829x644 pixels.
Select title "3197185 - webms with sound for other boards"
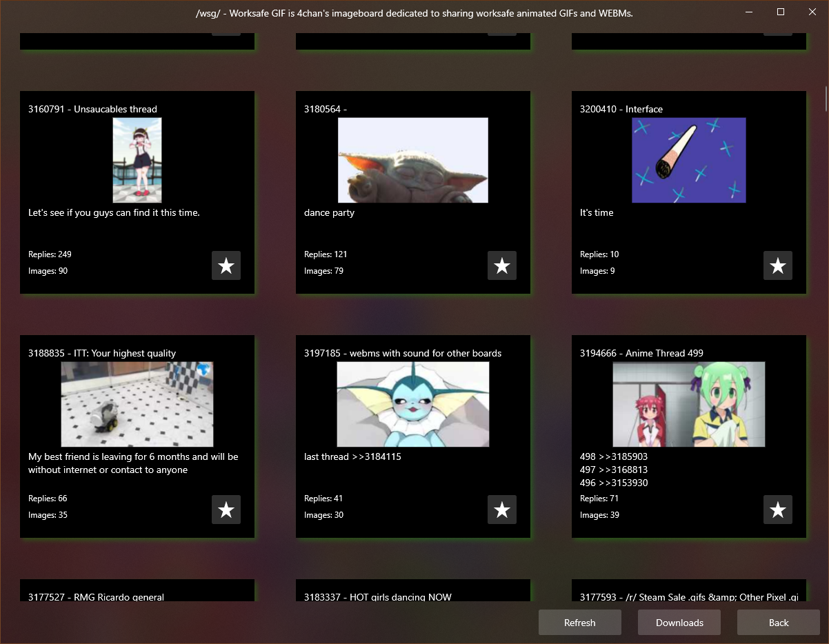point(403,353)
